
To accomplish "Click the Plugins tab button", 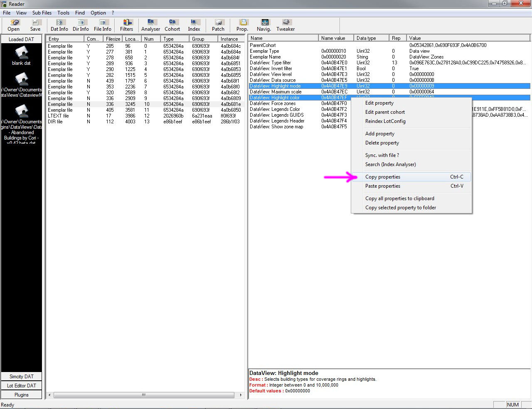I will click(x=22, y=395).
